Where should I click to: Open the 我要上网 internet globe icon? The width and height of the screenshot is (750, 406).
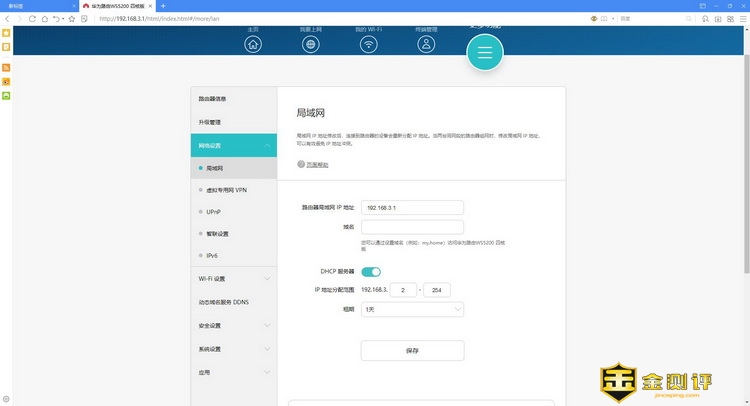[x=311, y=44]
